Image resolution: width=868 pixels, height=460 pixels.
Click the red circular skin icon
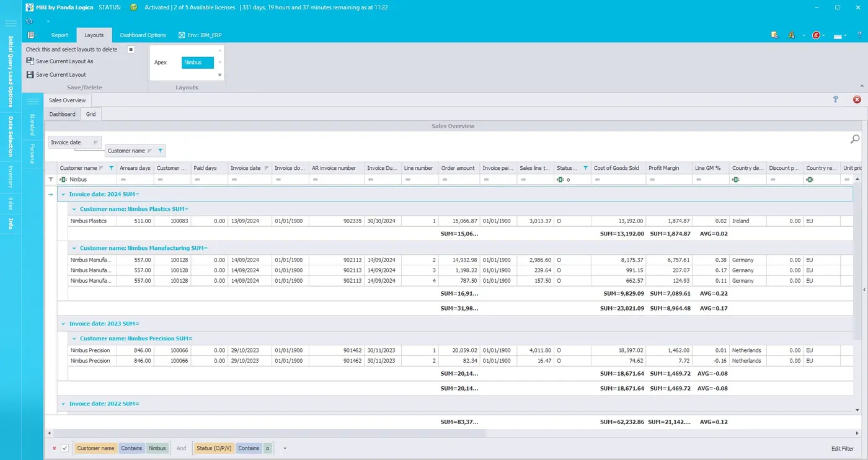816,35
